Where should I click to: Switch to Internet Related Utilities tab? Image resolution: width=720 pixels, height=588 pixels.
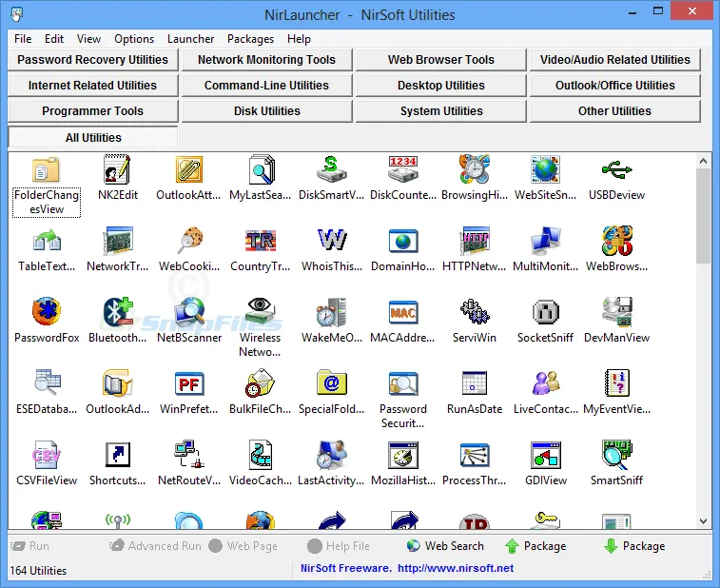[x=93, y=86]
